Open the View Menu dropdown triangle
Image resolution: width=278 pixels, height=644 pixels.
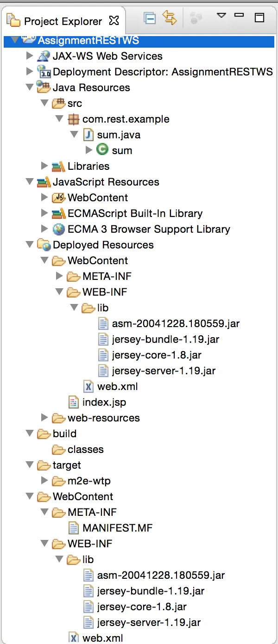(221, 15)
